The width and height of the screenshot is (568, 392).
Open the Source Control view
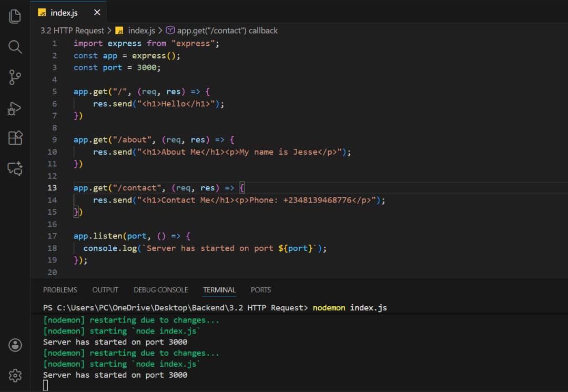click(15, 77)
